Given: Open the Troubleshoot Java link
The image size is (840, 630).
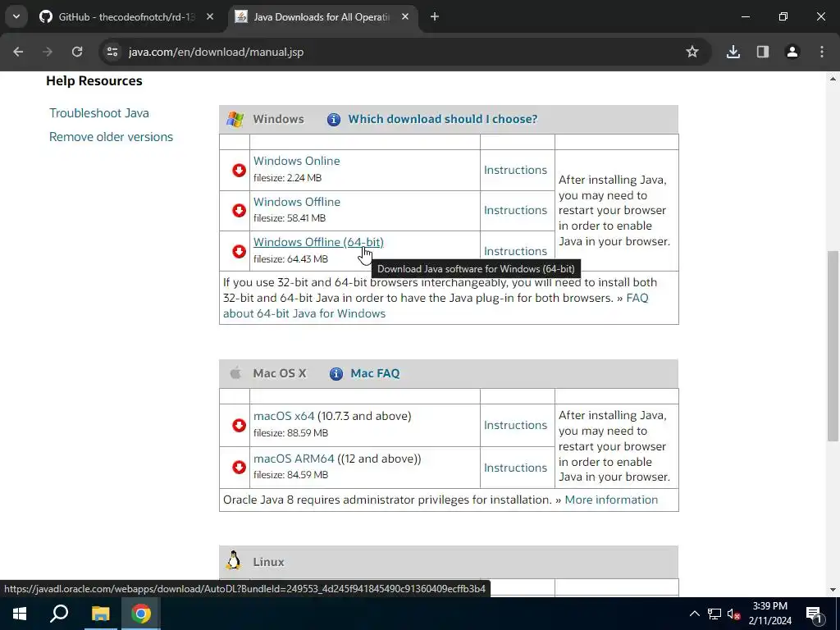Looking at the screenshot, I should 99,113.
